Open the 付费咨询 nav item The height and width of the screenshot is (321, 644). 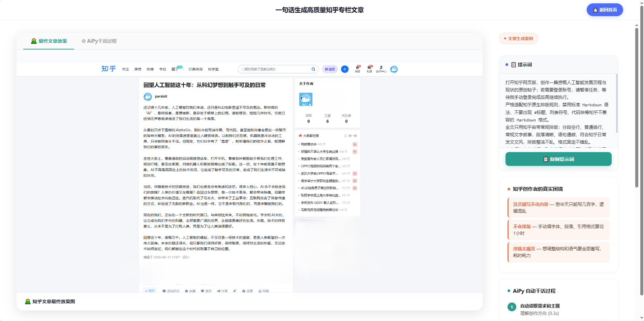pyautogui.click(x=195, y=69)
